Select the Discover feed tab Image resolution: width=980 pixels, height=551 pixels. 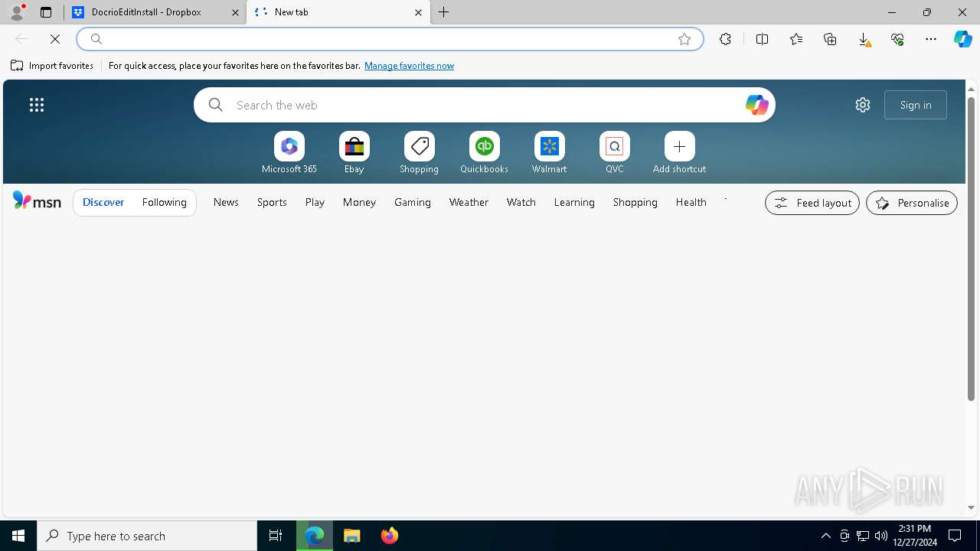[103, 202]
